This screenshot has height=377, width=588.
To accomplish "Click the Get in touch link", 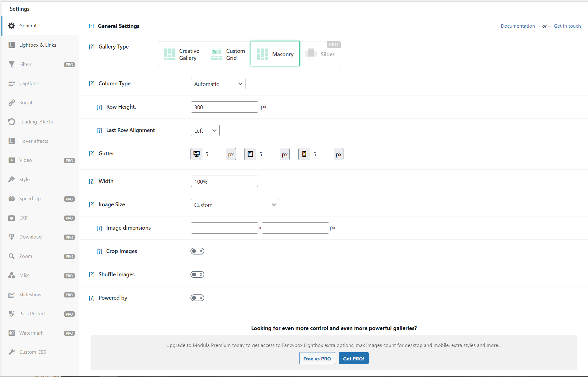I will [567, 26].
